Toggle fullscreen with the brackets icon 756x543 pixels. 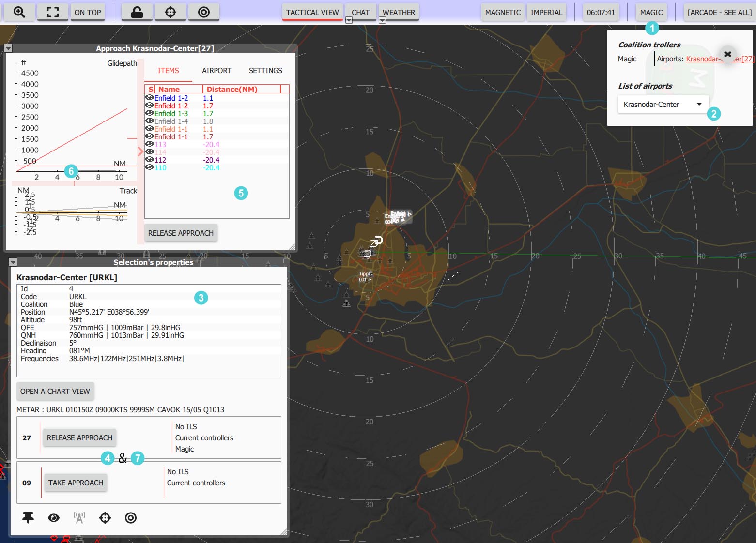tap(53, 13)
